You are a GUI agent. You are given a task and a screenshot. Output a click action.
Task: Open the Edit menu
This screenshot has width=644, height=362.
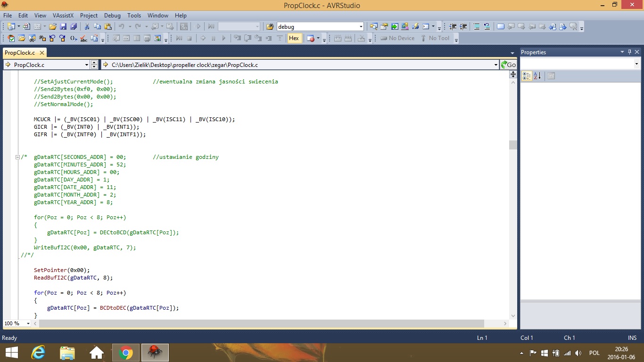[23, 16]
